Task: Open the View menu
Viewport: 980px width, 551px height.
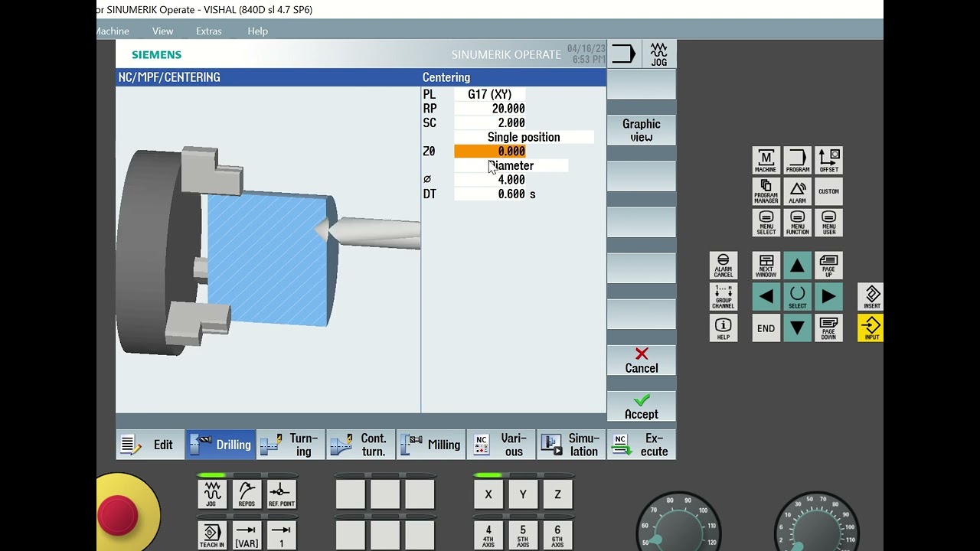Action: tap(162, 31)
